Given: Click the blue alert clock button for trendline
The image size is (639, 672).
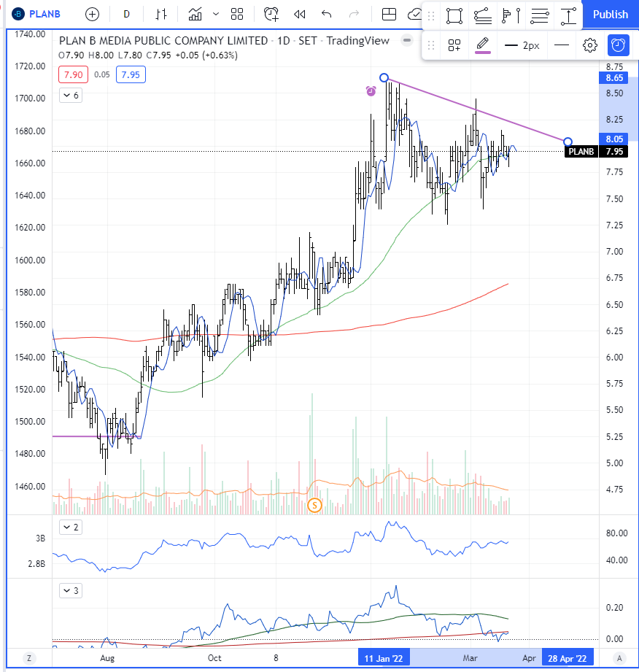Looking at the screenshot, I should pos(618,45).
